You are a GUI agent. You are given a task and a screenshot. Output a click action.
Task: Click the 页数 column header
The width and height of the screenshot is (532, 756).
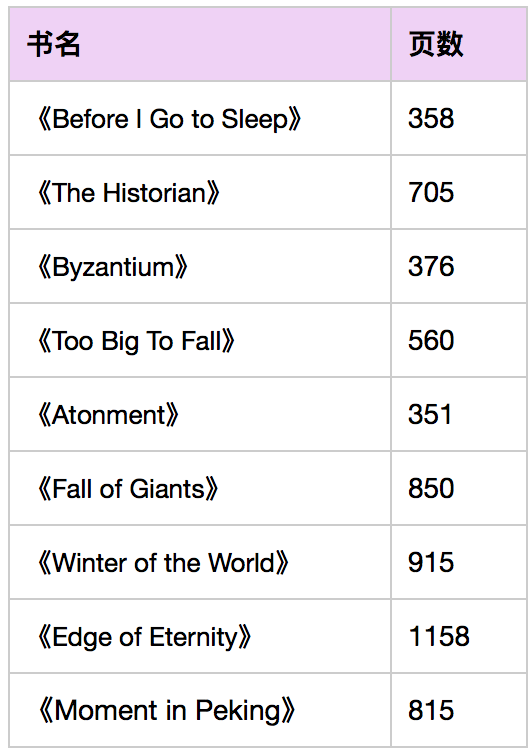[459, 44]
